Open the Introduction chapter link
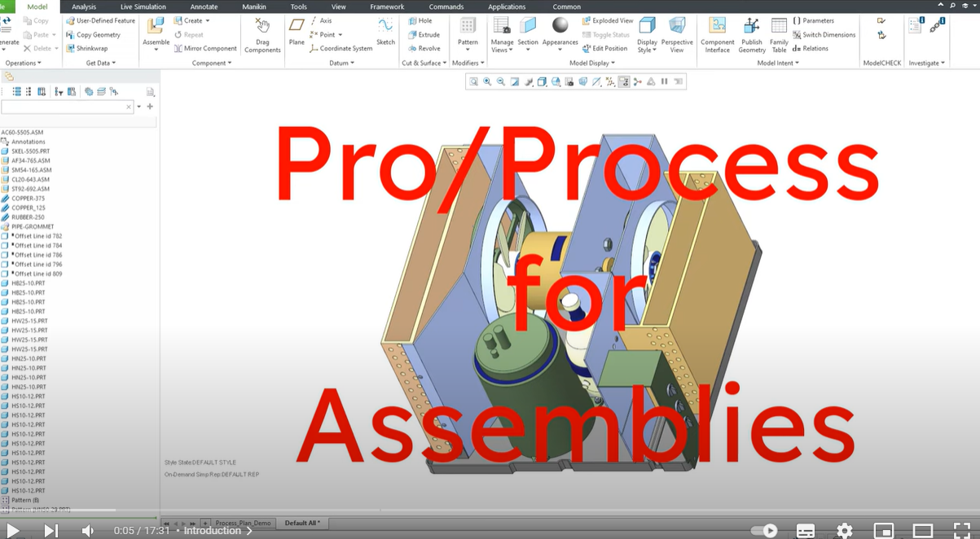Screen dimensions: 980x539 tap(218, 531)
